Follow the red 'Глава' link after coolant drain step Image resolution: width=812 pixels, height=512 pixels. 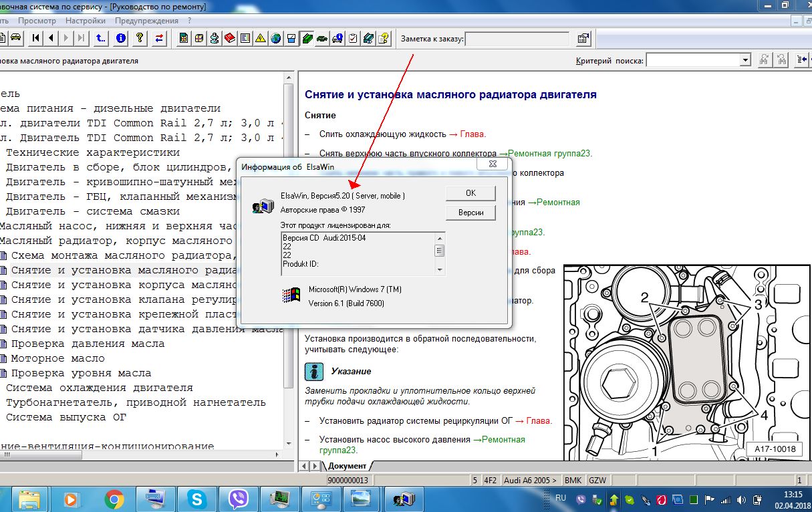(471, 134)
